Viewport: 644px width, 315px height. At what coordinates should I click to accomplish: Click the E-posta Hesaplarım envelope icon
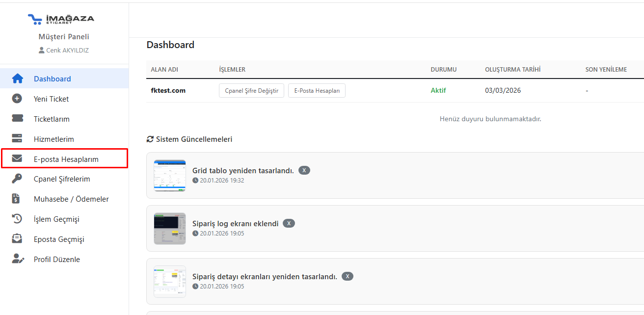click(x=17, y=159)
